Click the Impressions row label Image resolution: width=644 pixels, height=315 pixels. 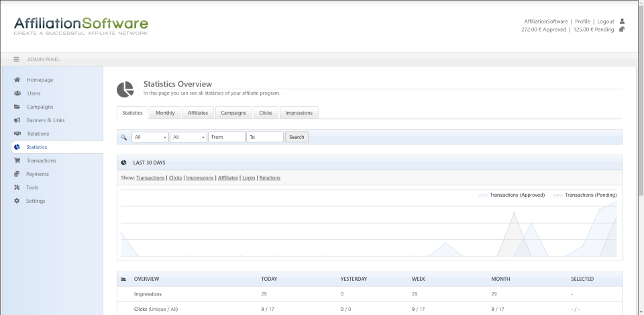tap(148, 294)
